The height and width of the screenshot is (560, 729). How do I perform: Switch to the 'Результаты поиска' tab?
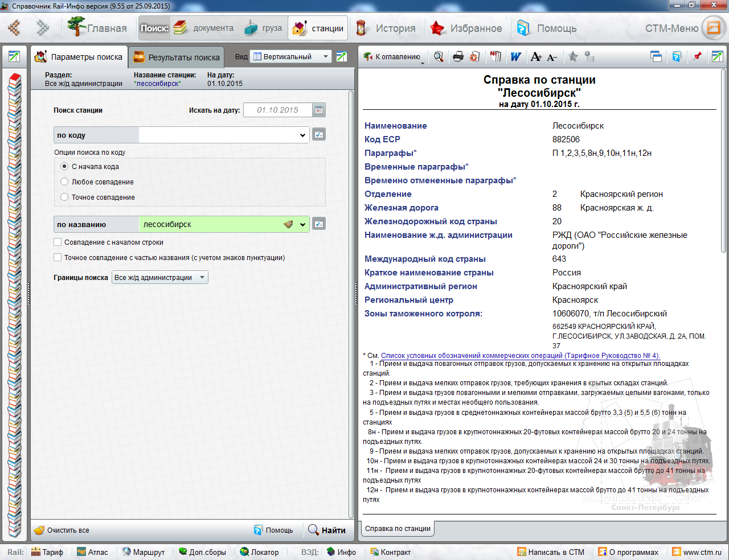coord(177,57)
